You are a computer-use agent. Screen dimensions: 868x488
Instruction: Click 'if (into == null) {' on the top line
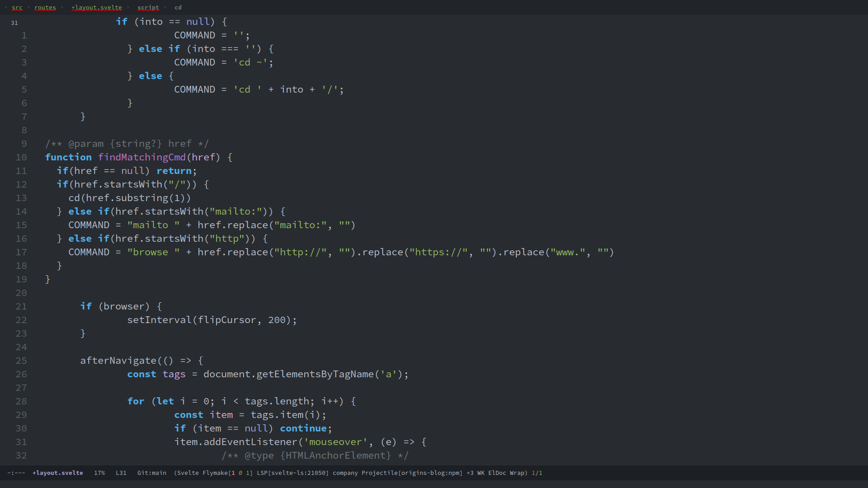tap(171, 22)
